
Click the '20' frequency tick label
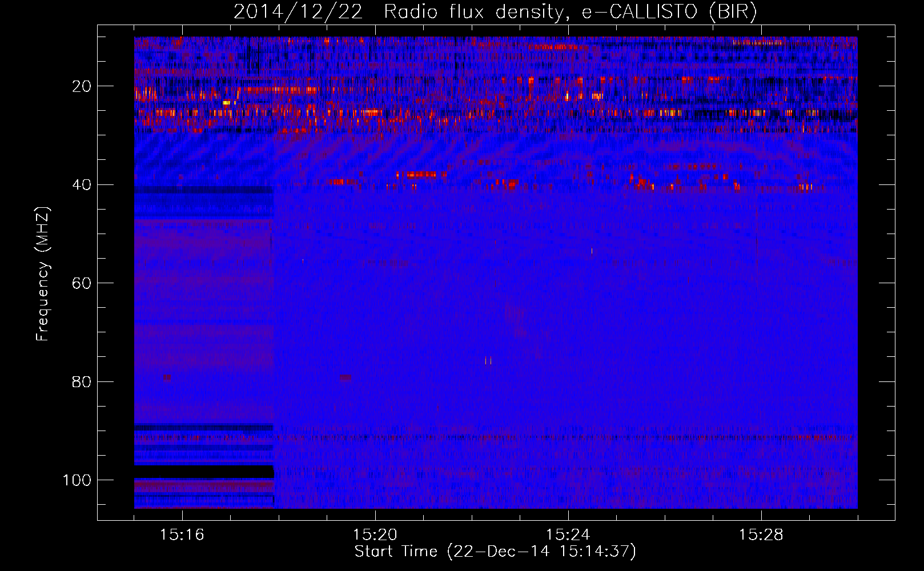[82, 86]
